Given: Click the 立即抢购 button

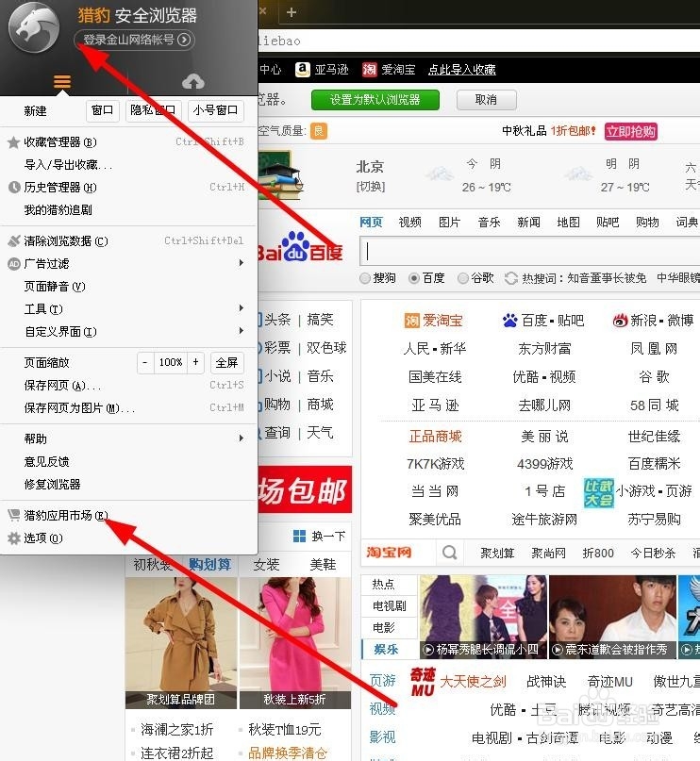Looking at the screenshot, I should tap(631, 131).
